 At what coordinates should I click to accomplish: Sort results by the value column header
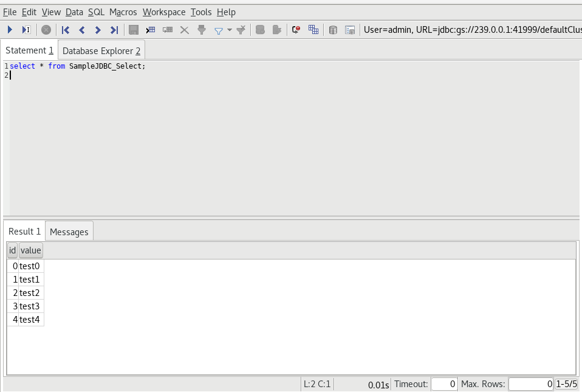coord(30,250)
